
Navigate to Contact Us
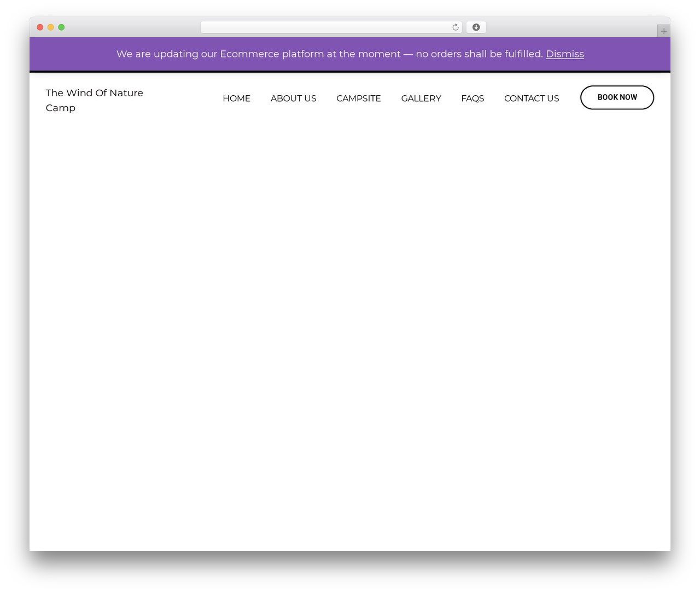click(x=532, y=98)
